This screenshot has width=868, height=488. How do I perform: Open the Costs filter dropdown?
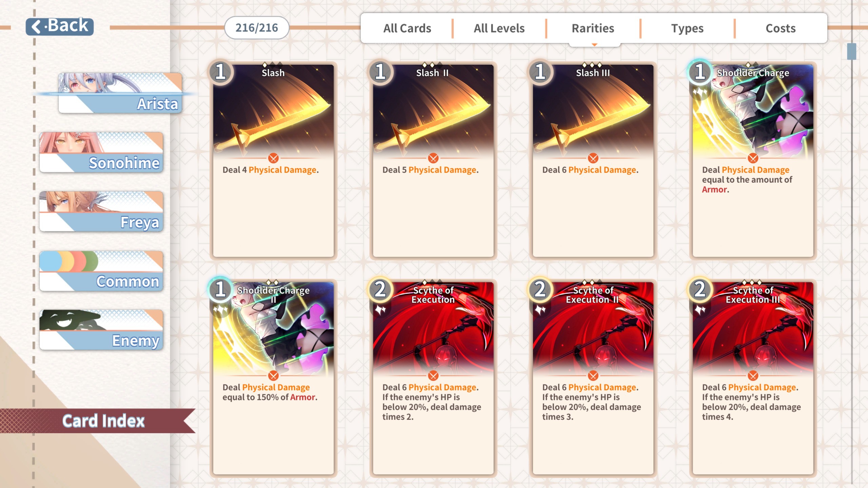coord(781,28)
